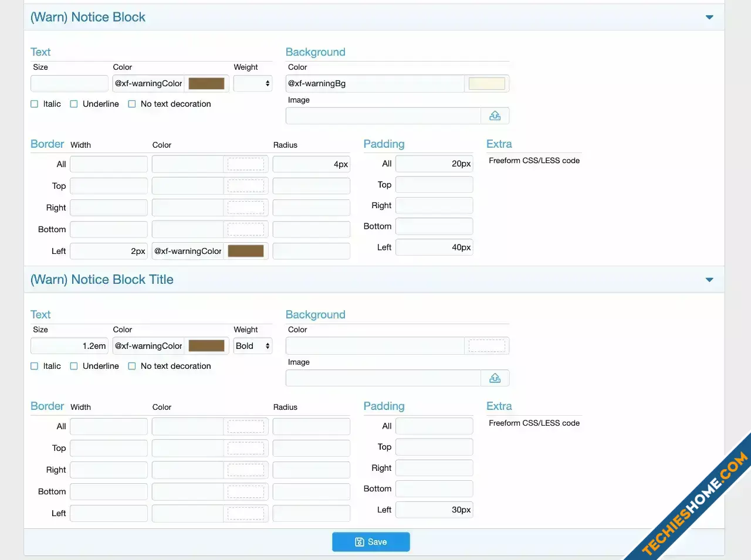Click Notice Block Title background Image path field
The width and height of the screenshot is (751, 560).
384,378
